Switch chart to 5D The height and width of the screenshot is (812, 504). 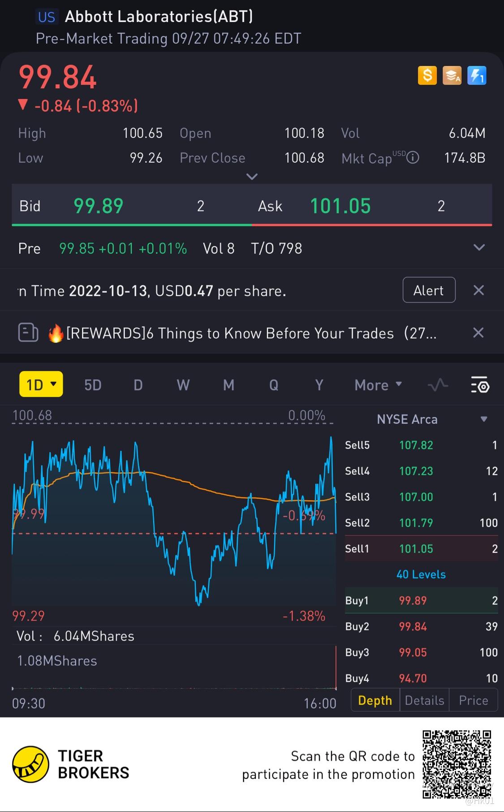coord(93,385)
